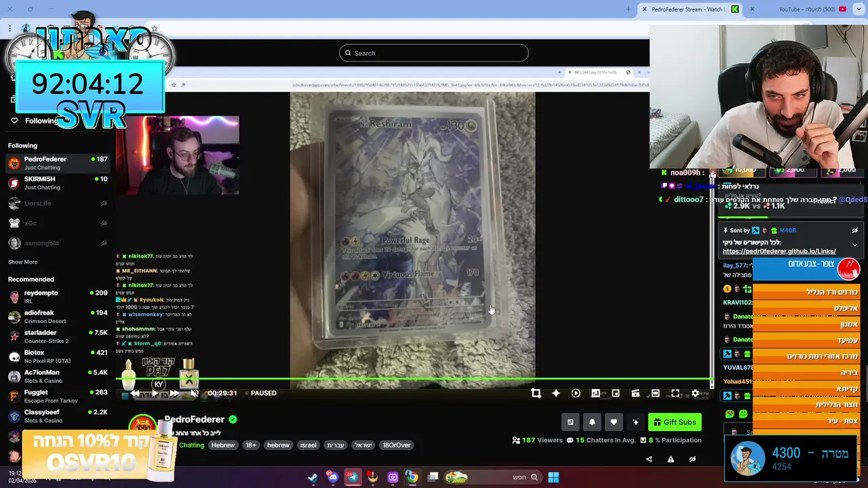
Task: Click the video progress bar
Action: 414,380
